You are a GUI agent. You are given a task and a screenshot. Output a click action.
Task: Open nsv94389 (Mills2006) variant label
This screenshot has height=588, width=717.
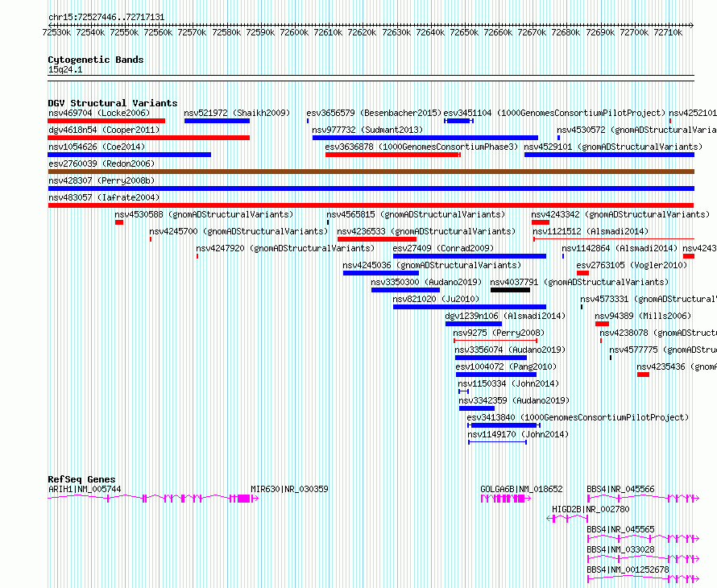click(x=643, y=316)
